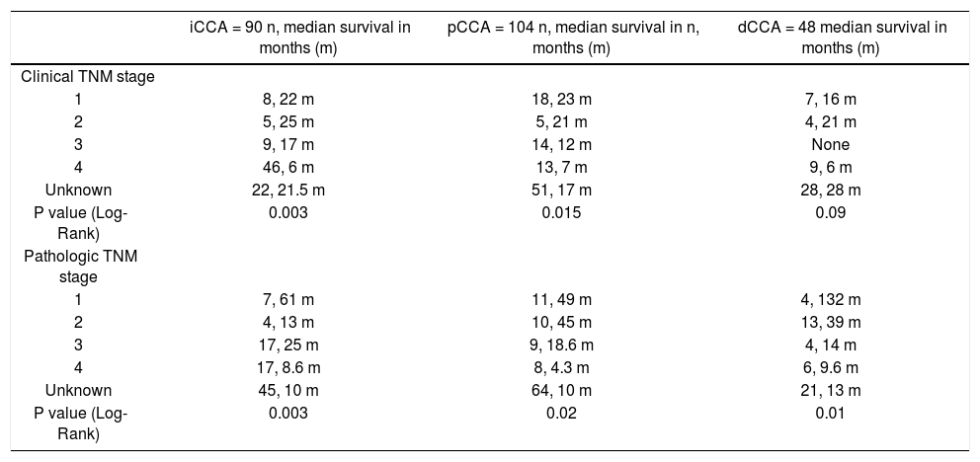The image size is (980, 462).
Task: Select the "4, 132 m" survival cell
Action: (x=843, y=299)
